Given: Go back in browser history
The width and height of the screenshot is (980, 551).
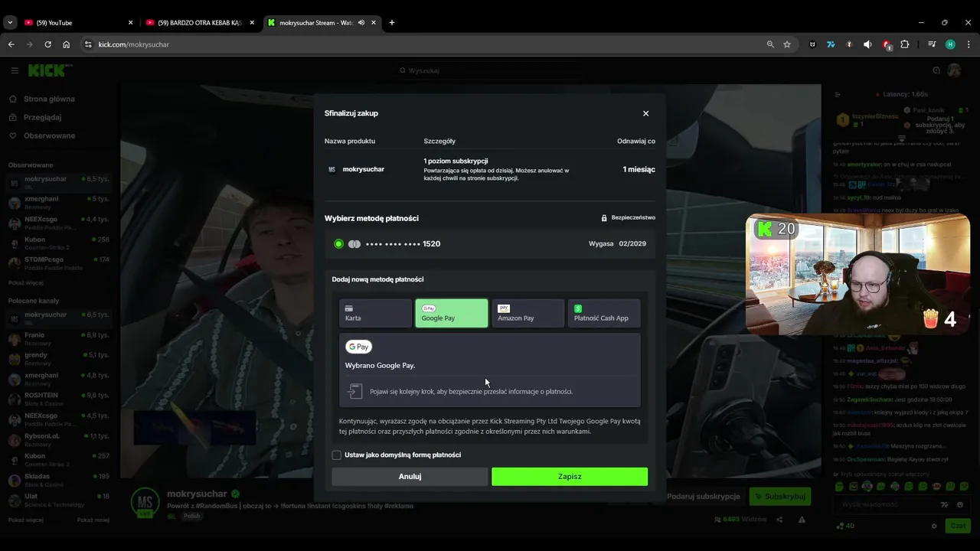Looking at the screenshot, I should (11, 44).
